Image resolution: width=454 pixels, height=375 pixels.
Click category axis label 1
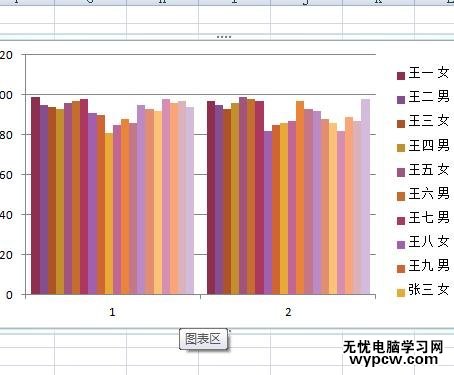tap(112, 312)
